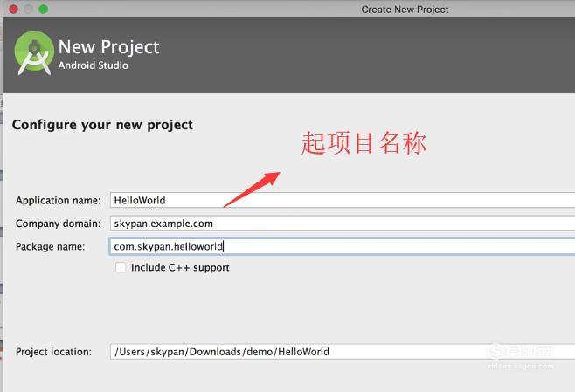Click the green zoom window button
This screenshot has width=575, height=392.
click(44, 10)
